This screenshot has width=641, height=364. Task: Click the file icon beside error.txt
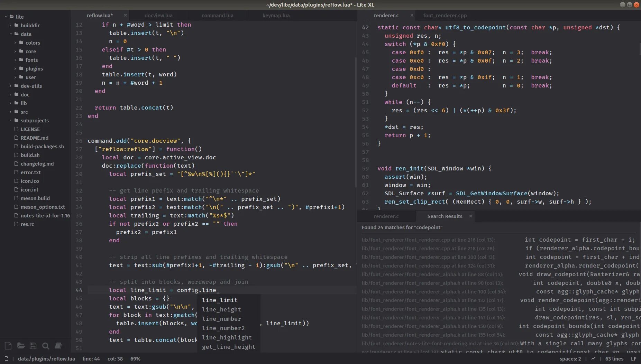16,172
